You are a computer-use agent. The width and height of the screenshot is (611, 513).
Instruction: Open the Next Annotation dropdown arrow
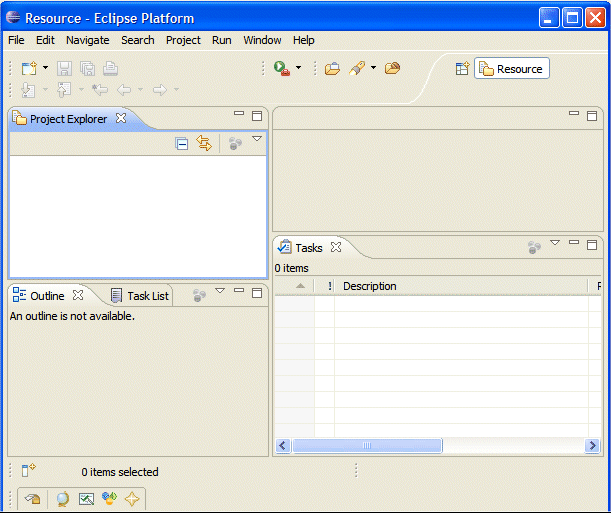pyautogui.click(x=46, y=90)
